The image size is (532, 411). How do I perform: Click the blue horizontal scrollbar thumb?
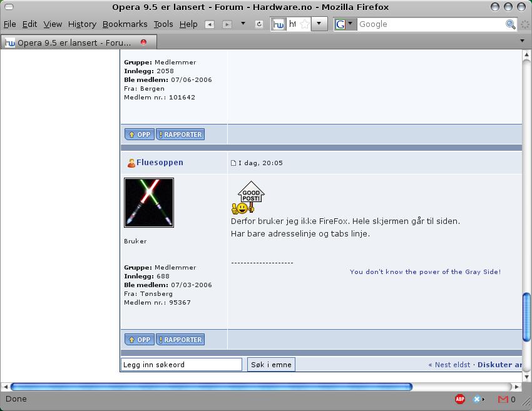[212, 387]
